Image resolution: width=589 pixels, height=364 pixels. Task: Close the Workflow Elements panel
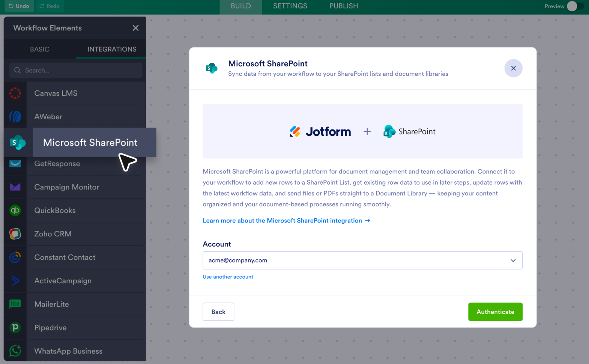135,28
